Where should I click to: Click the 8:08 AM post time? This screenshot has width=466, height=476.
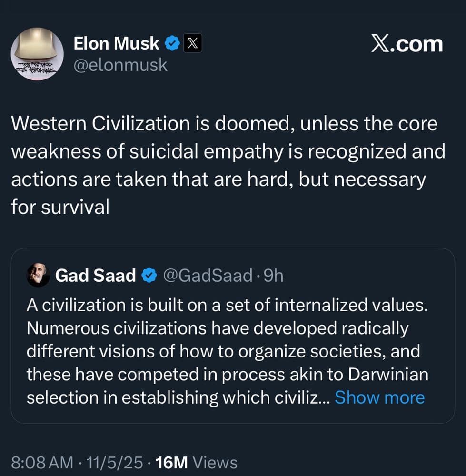pos(42,462)
